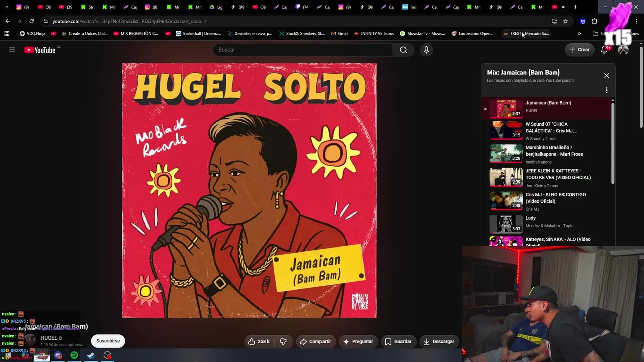644x362 pixels.
Task: Open the Movistar Tv bookmark
Action: coord(423,34)
